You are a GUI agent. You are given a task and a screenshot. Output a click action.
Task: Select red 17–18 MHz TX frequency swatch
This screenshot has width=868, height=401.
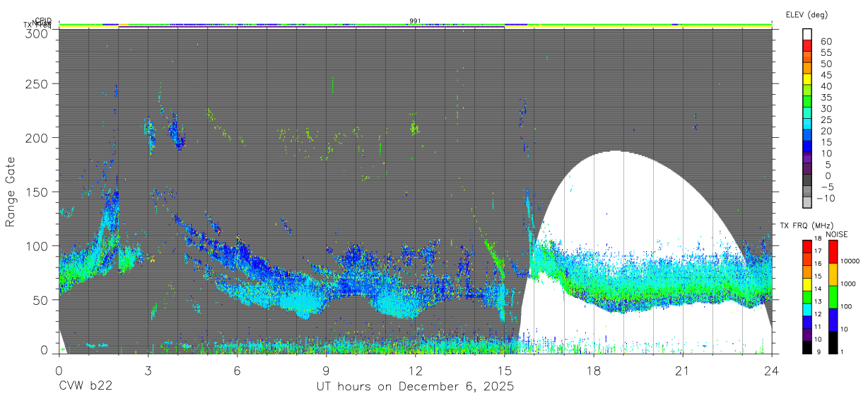[807, 246]
